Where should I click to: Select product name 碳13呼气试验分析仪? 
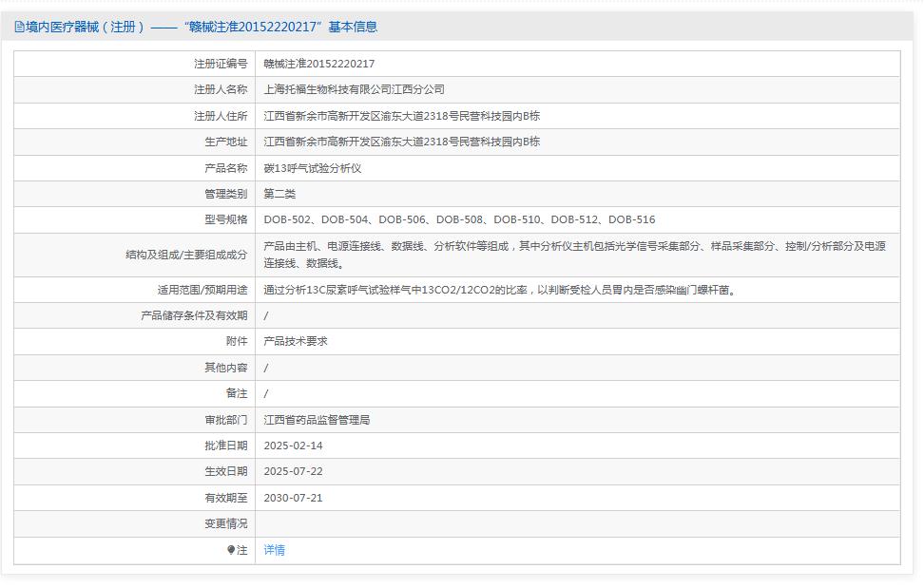(313, 168)
